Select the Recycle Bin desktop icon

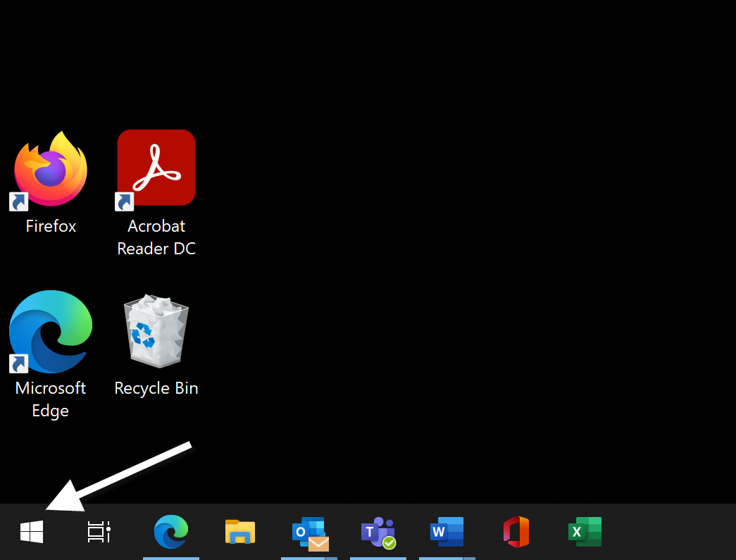[156, 330]
